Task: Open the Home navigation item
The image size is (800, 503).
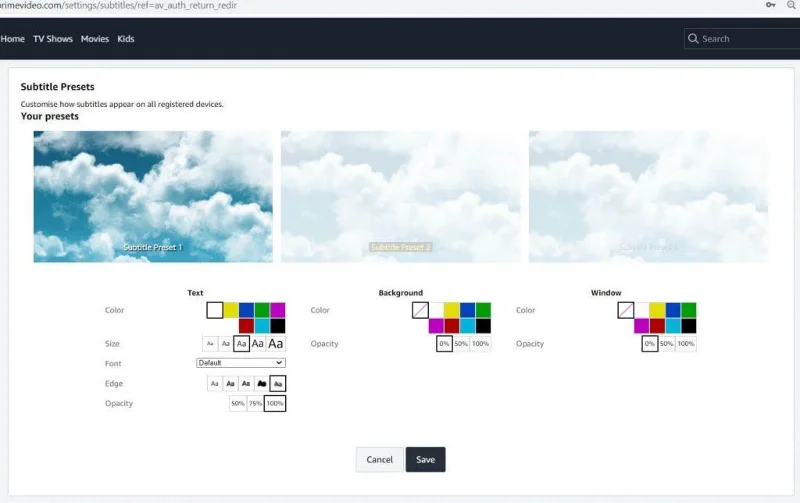Action: [x=13, y=39]
